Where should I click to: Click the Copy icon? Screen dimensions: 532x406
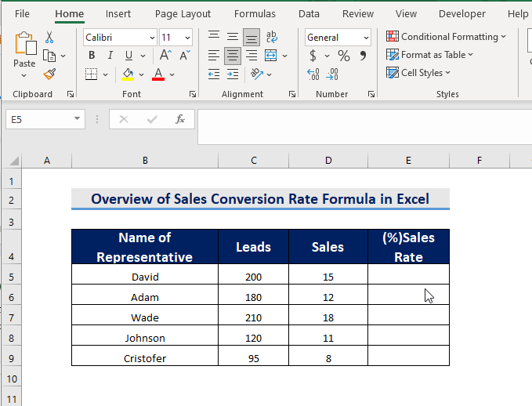(49, 56)
